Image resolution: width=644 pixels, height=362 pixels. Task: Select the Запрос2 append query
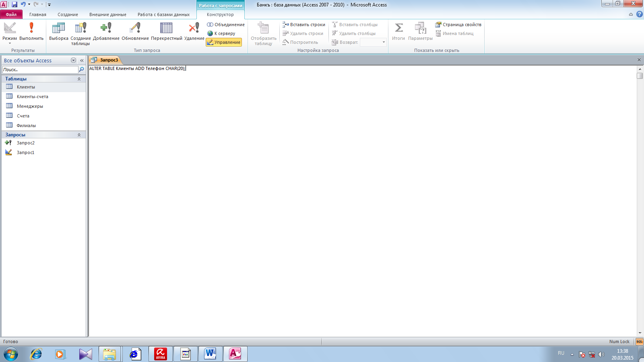43,143
